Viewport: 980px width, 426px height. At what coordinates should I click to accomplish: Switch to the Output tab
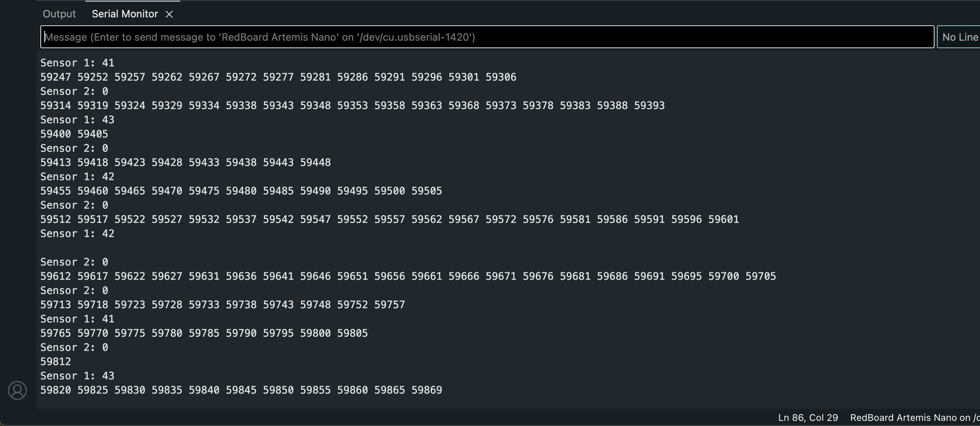tap(59, 14)
